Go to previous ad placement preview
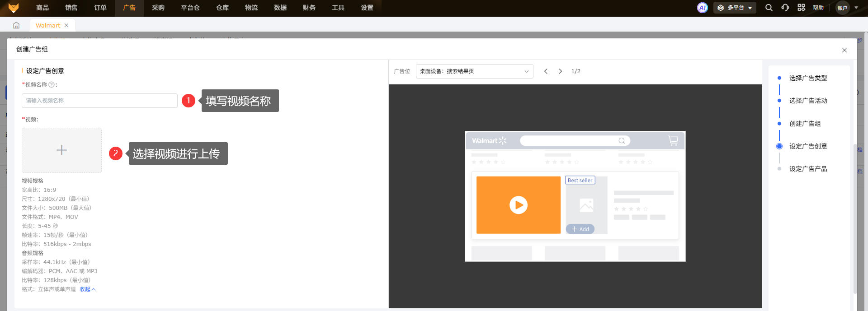Screen dimensions: 868x311 tap(546, 71)
